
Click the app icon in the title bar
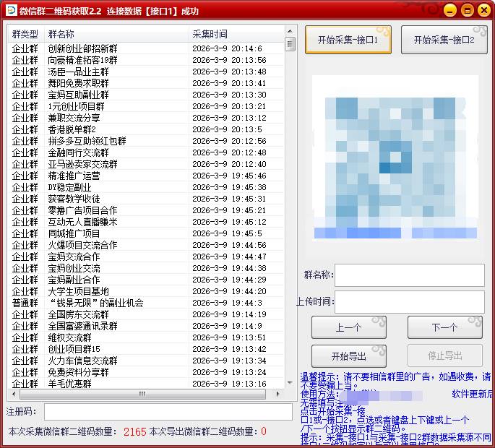click(x=10, y=11)
